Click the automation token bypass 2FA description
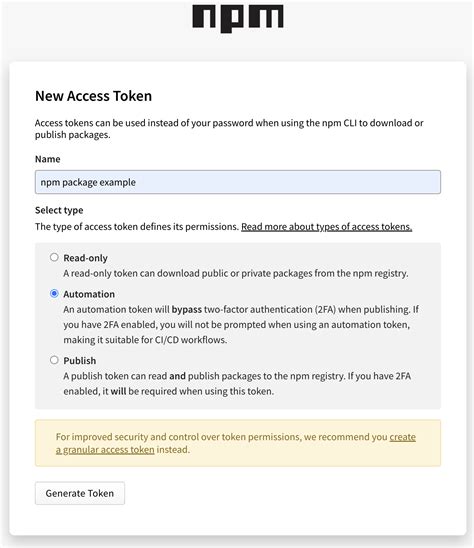 point(241,325)
